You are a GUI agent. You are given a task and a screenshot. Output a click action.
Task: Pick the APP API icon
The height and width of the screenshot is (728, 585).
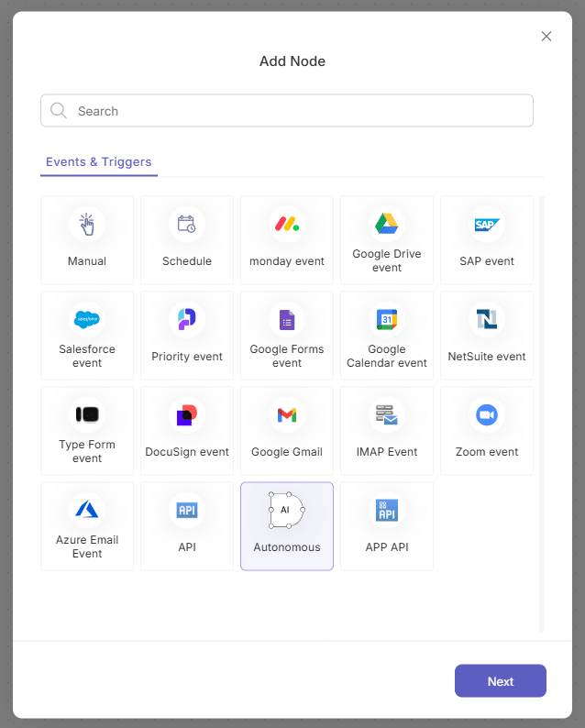click(387, 511)
